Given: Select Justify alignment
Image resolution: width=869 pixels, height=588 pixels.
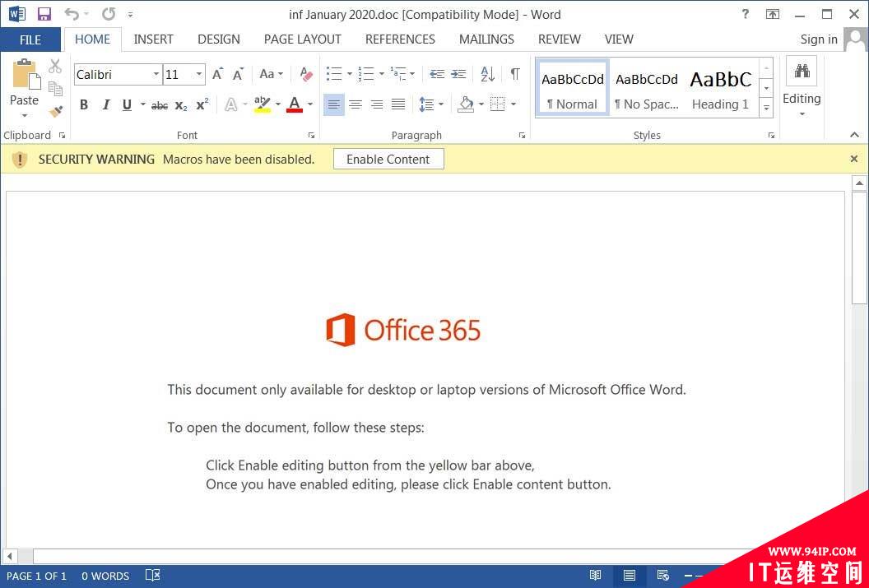Looking at the screenshot, I should [x=398, y=104].
